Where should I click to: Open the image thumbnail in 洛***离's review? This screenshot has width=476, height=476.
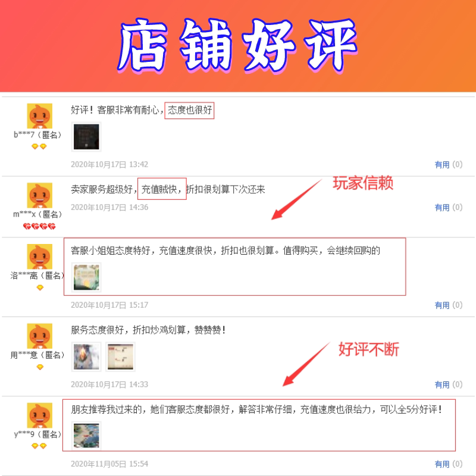pyautogui.click(x=86, y=277)
